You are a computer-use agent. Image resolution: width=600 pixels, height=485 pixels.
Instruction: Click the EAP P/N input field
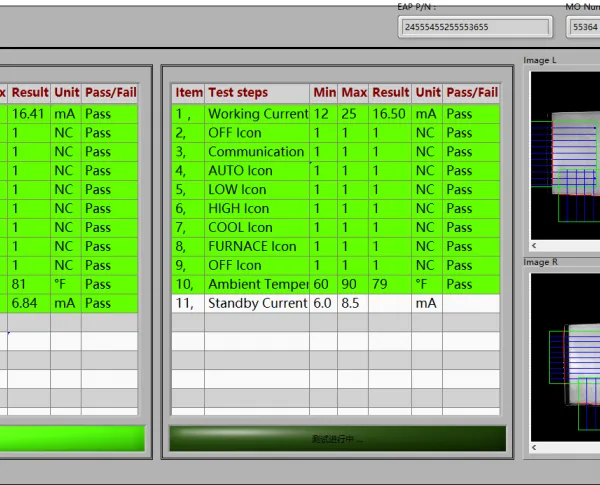pos(475,27)
